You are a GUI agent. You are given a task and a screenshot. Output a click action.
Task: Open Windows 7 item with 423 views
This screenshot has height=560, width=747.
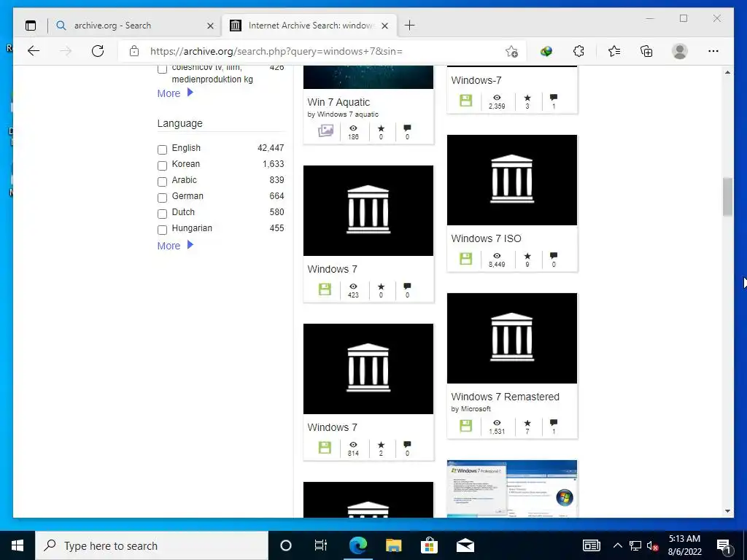[332, 269]
